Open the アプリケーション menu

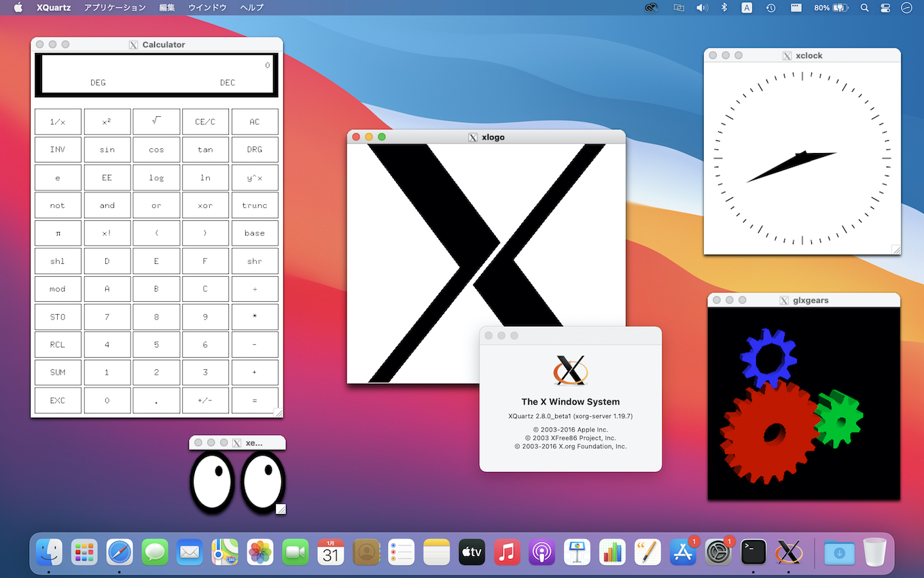point(115,8)
